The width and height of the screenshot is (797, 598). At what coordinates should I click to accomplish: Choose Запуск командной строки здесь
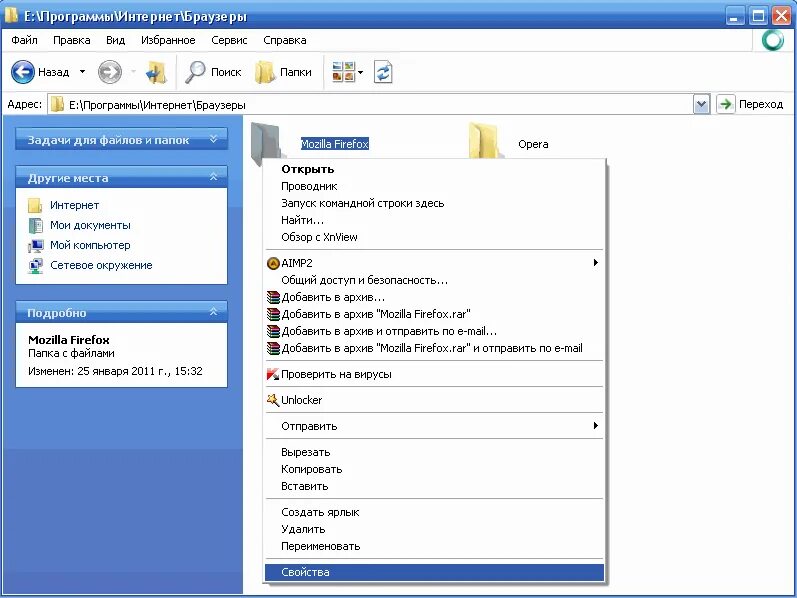tap(434, 203)
